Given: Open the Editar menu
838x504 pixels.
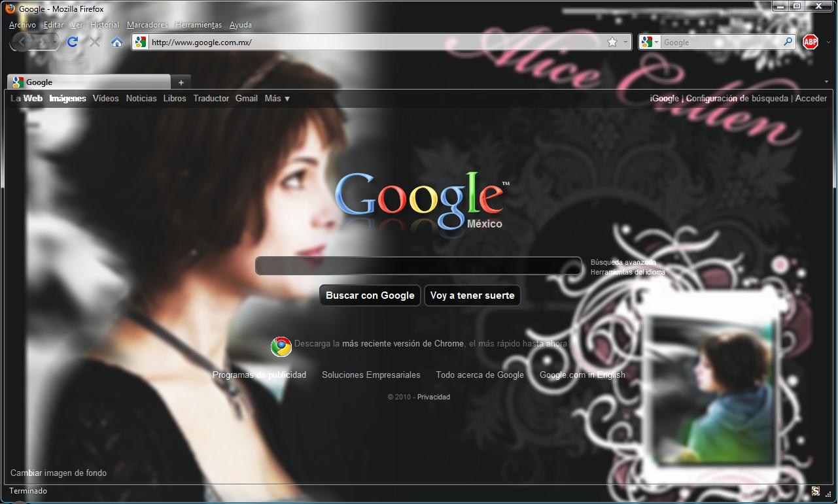Looking at the screenshot, I should click(x=54, y=25).
